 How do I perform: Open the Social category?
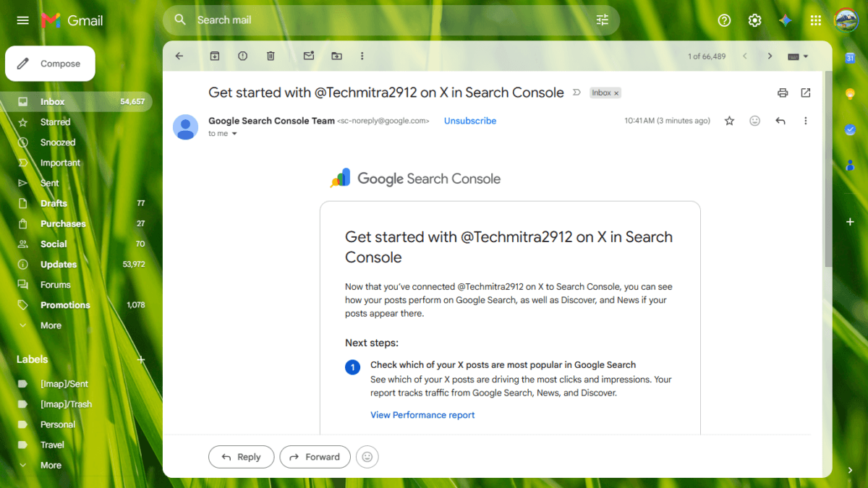tap(76, 244)
